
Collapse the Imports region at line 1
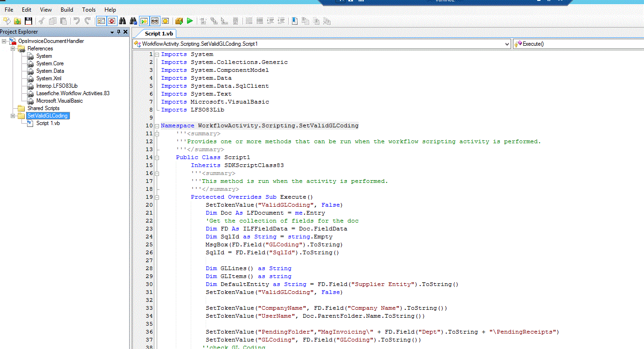coord(157,55)
